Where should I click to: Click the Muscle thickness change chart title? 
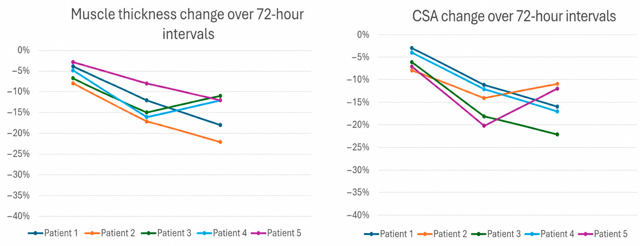coord(187,24)
